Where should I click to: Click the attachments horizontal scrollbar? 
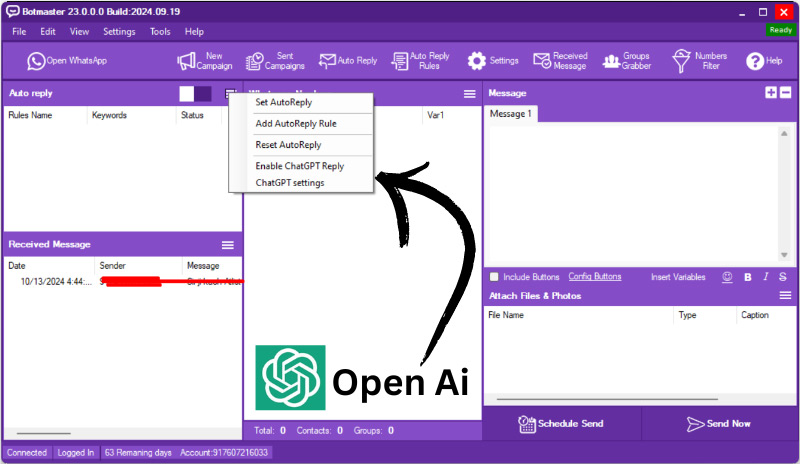607,399
